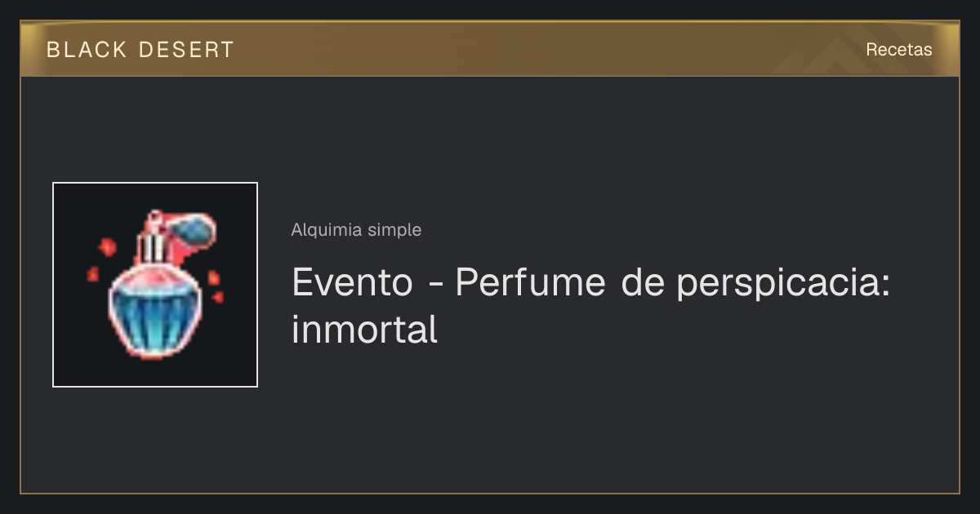Click the silver spray nozzle of bottle
Viewport: 980px width, 514px height.
(150, 247)
